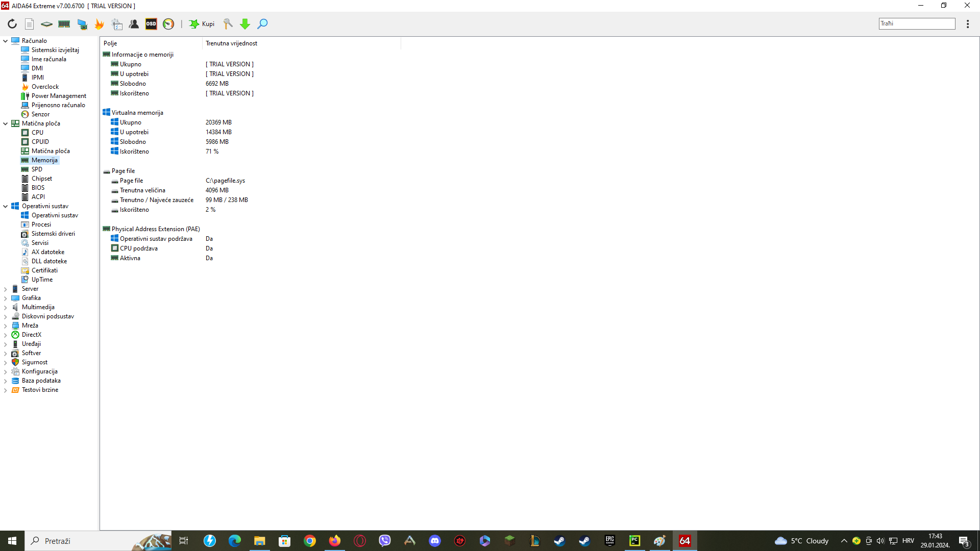980x551 pixels.
Task: Open the three-dot menu at top right
Action: (x=968, y=24)
